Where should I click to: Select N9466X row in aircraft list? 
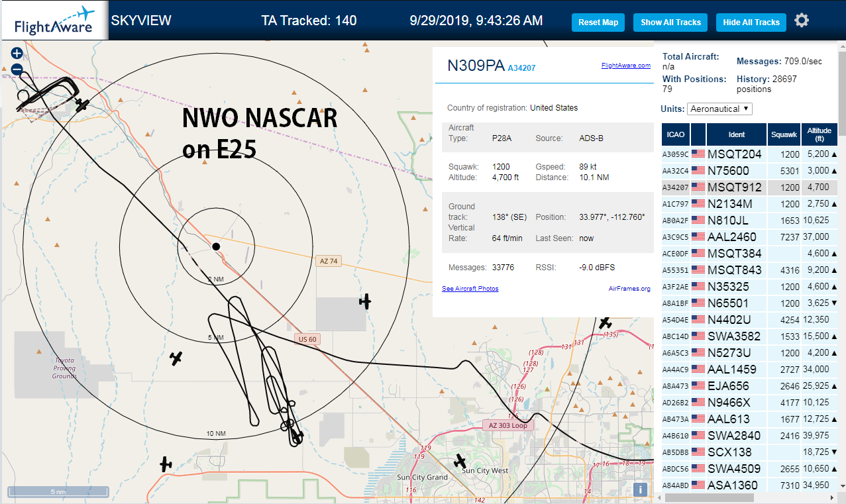(750, 402)
